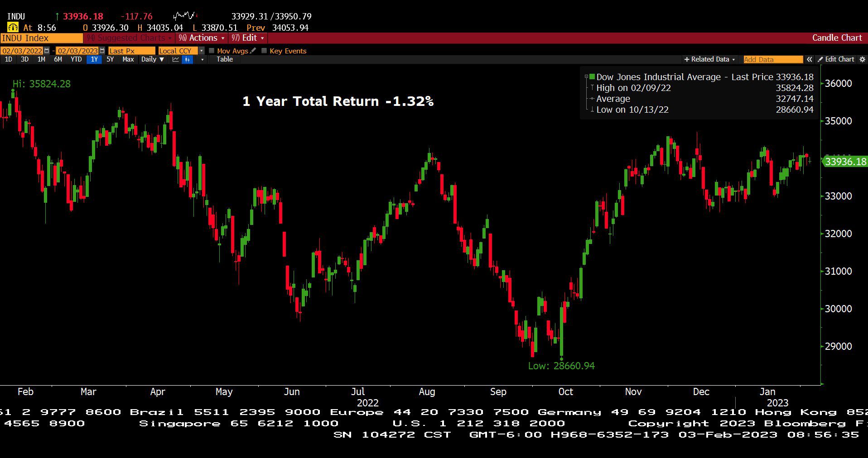The image size is (868, 458).
Task: Collapse the legend tree minus box
Action: [x=586, y=77]
